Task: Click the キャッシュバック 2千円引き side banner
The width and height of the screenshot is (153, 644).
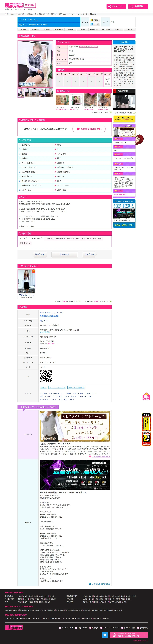Action: pyautogui.click(x=146, y=430)
